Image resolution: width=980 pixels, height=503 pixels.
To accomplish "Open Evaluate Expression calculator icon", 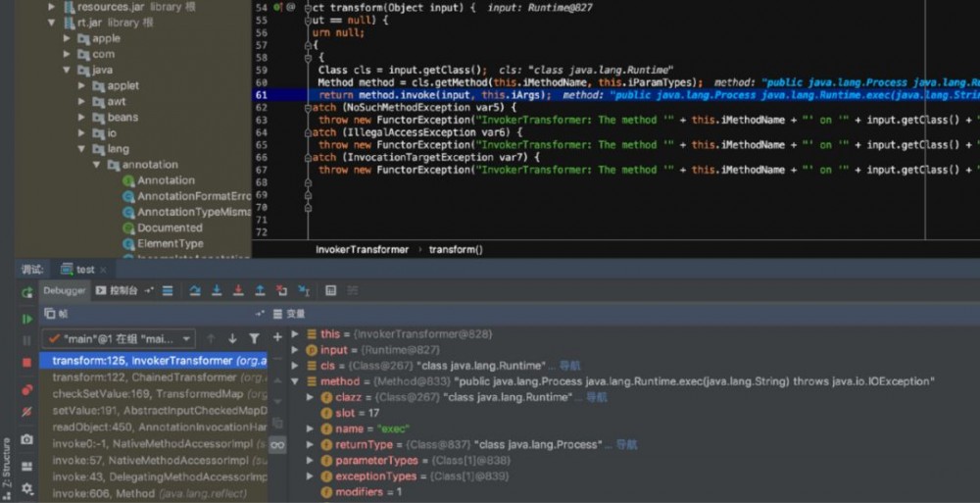I will coord(331,291).
